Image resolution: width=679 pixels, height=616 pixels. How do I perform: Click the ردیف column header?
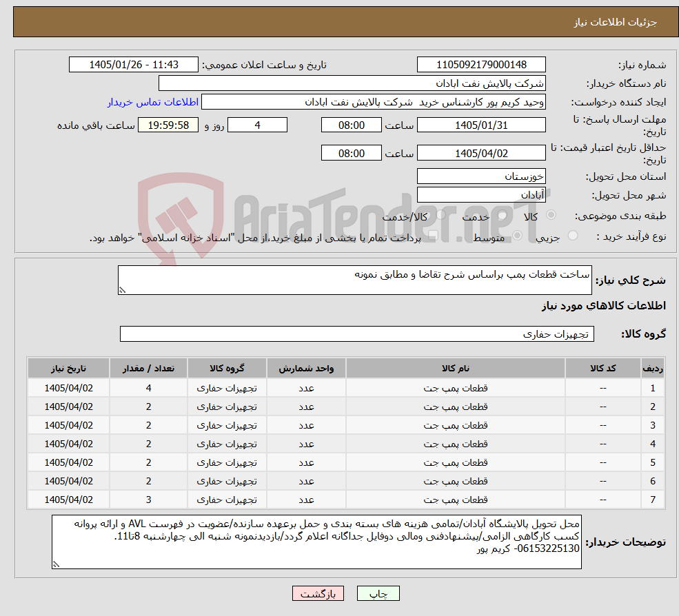(x=653, y=369)
